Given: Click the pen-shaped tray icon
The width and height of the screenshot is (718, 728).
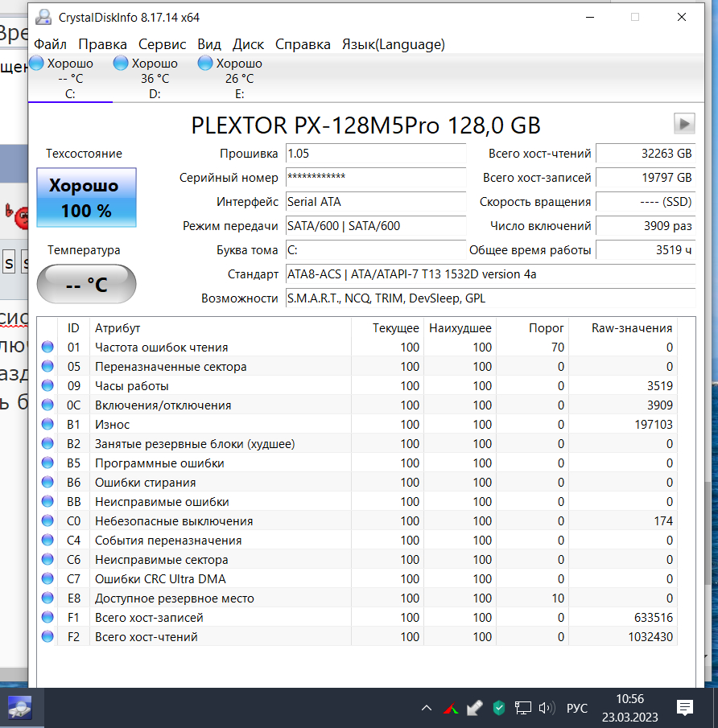Looking at the screenshot, I should pos(474,708).
